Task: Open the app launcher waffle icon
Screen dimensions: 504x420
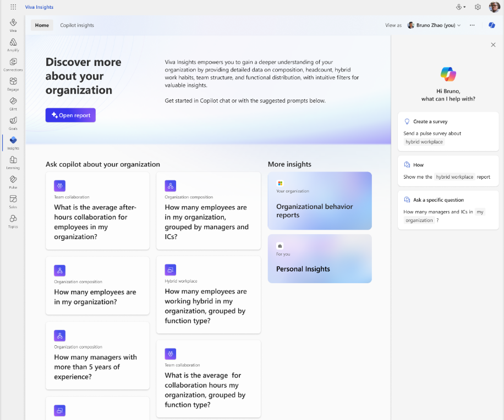Action: coord(13,7)
